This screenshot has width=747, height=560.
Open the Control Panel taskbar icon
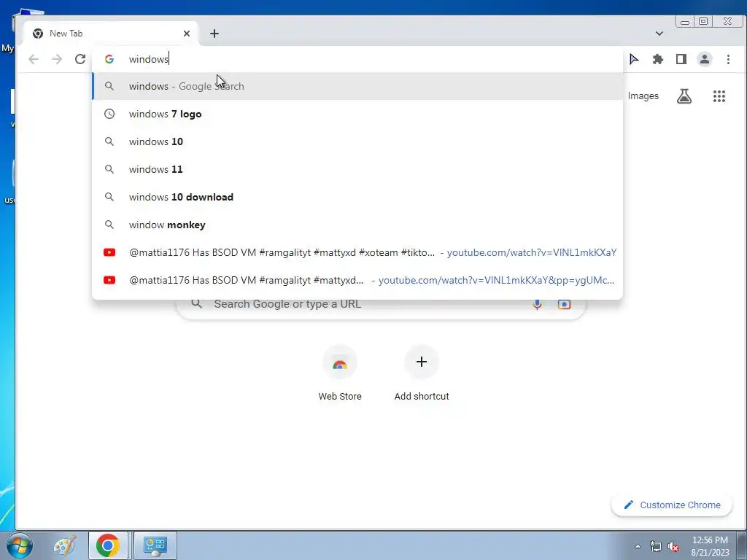coord(155,545)
